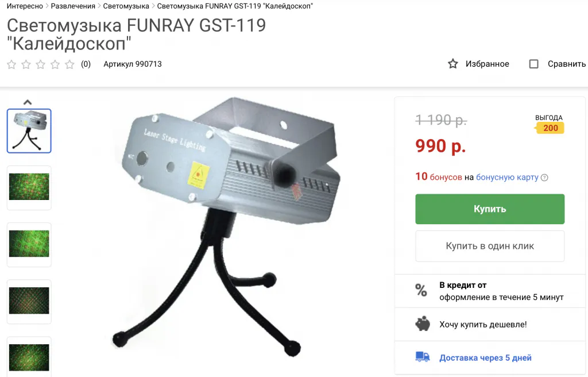
Task: Click the percent credit icon
Action: (x=421, y=290)
